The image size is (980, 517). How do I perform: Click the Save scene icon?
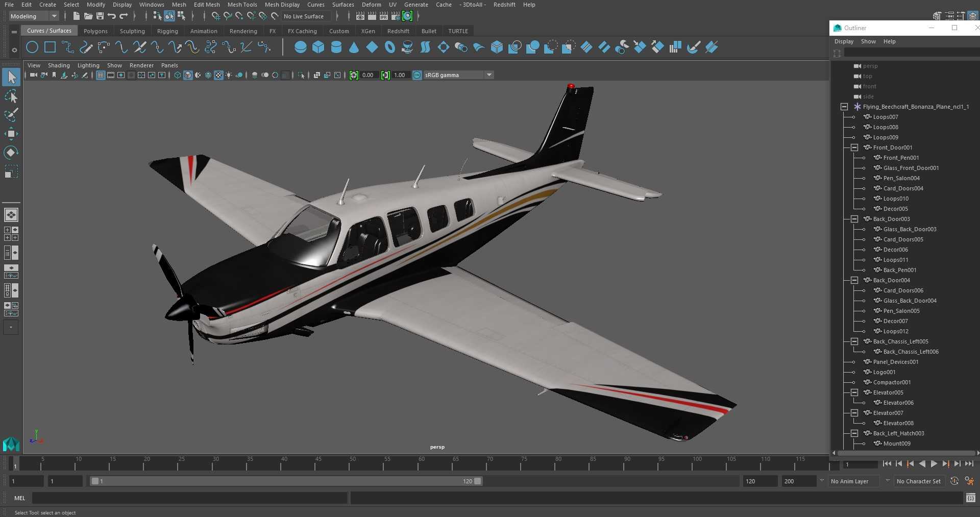coord(100,16)
